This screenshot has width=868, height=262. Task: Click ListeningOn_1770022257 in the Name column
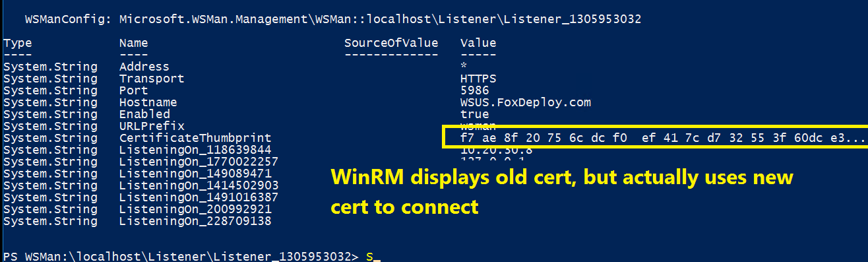pos(199,162)
